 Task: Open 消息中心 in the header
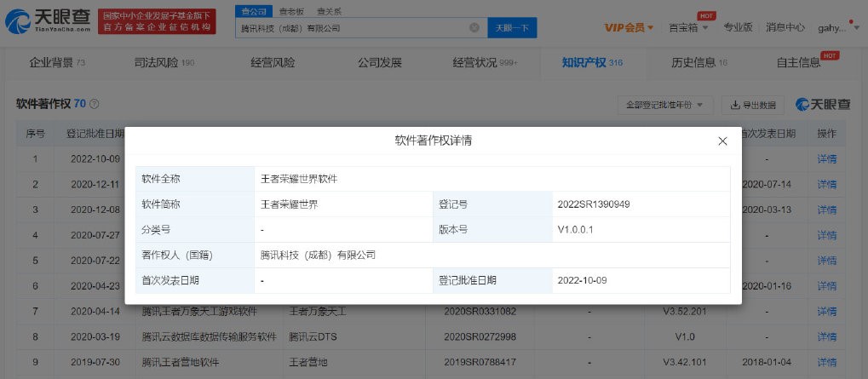click(785, 27)
